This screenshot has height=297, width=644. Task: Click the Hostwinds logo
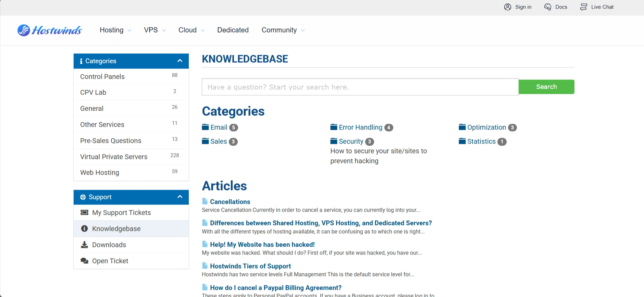pos(50,30)
